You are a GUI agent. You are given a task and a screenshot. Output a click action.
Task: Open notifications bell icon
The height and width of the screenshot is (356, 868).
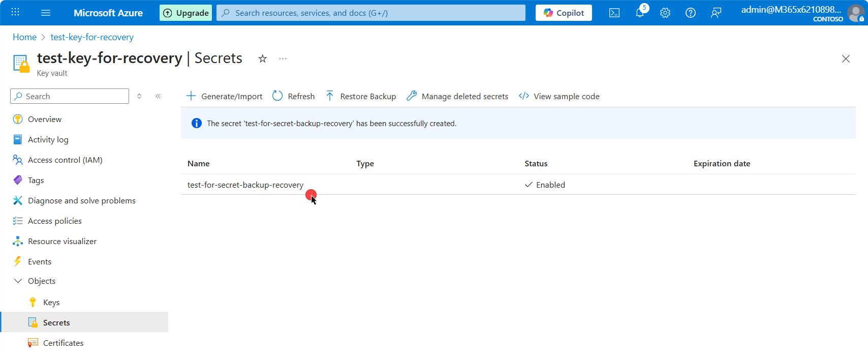640,13
